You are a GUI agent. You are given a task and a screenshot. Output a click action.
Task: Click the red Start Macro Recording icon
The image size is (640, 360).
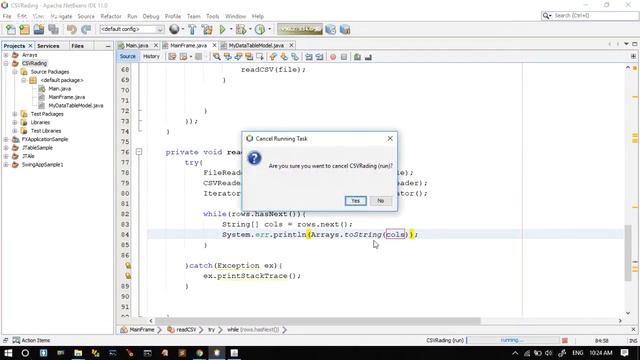333,57
